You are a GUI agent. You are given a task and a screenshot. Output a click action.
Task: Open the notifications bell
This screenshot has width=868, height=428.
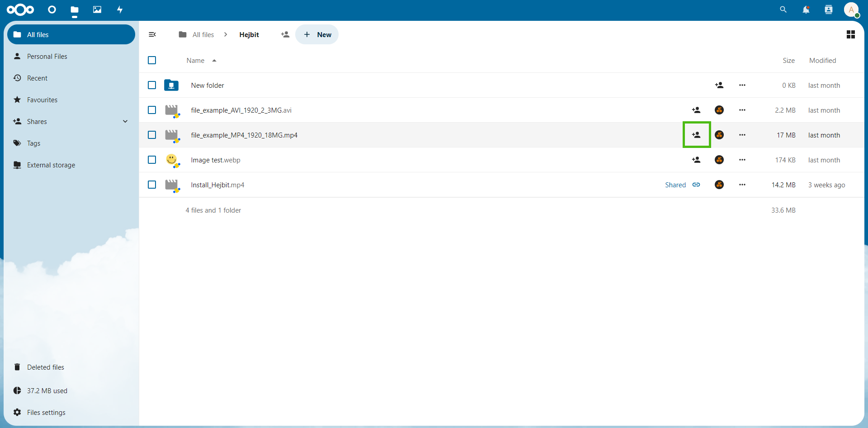click(806, 10)
